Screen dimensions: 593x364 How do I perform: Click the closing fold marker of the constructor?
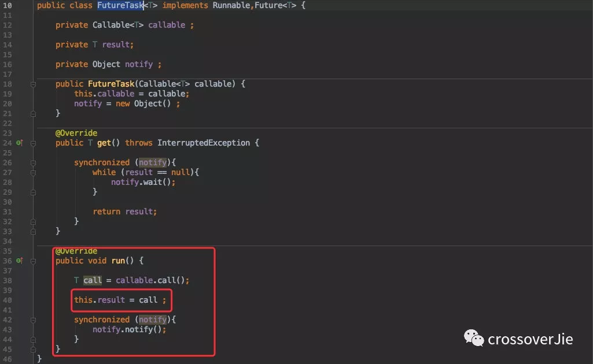34,114
